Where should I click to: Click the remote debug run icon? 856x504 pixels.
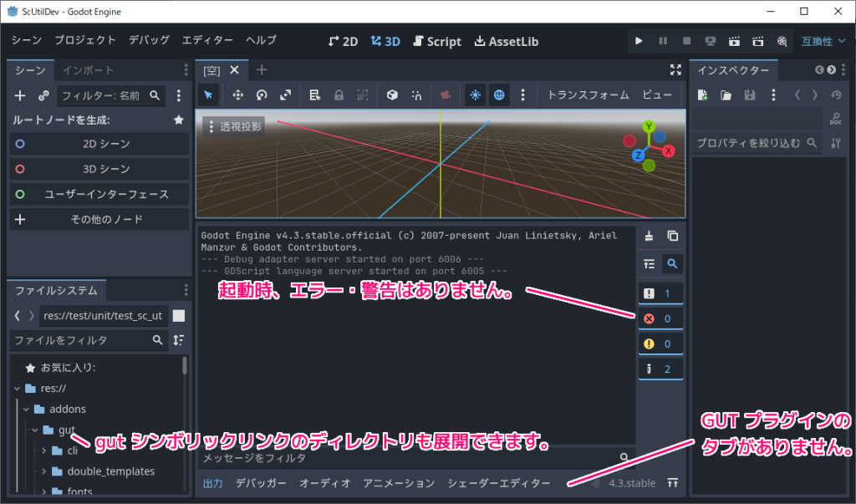click(711, 41)
